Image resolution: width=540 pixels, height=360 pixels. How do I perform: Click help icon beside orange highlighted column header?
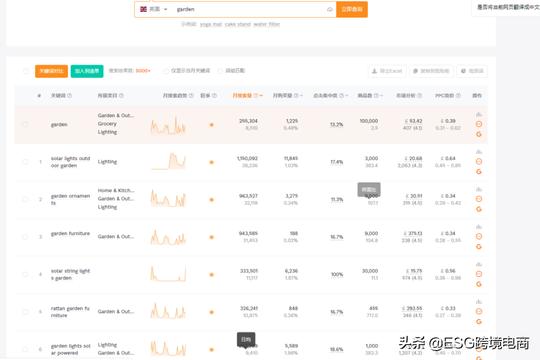click(256, 95)
